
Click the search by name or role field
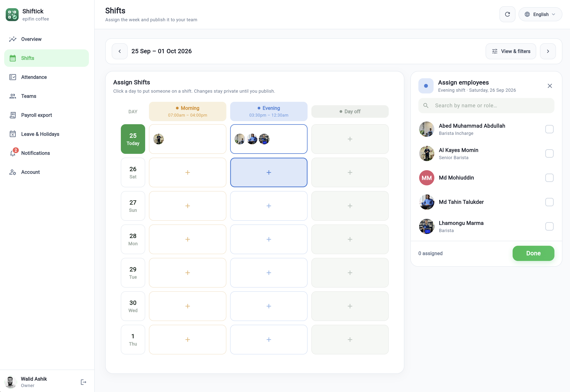point(486,106)
